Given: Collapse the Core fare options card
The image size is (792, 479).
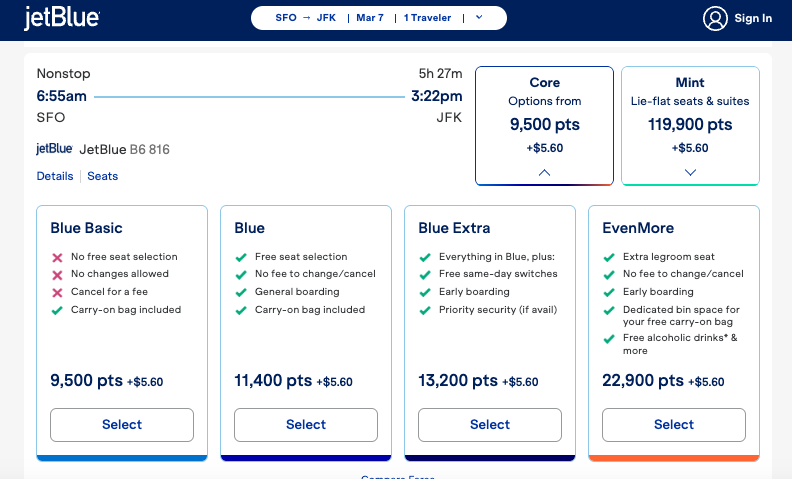Looking at the screenshot, I should 544,126.
